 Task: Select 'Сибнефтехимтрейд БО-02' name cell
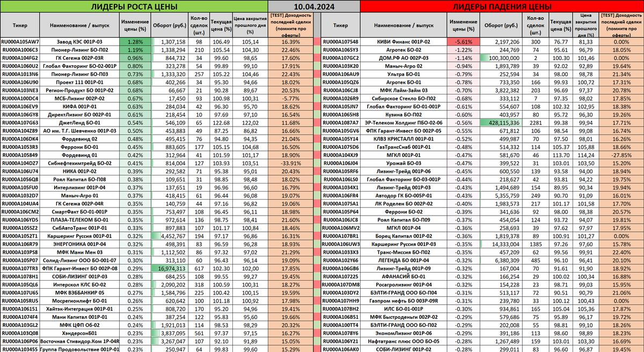(79, 163)
